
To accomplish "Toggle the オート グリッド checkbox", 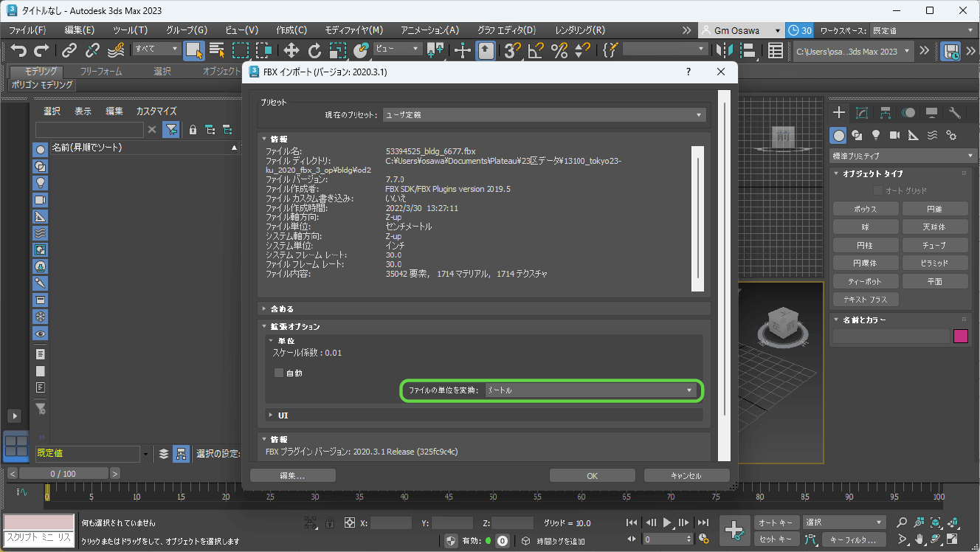I will [x=878, y=190].
